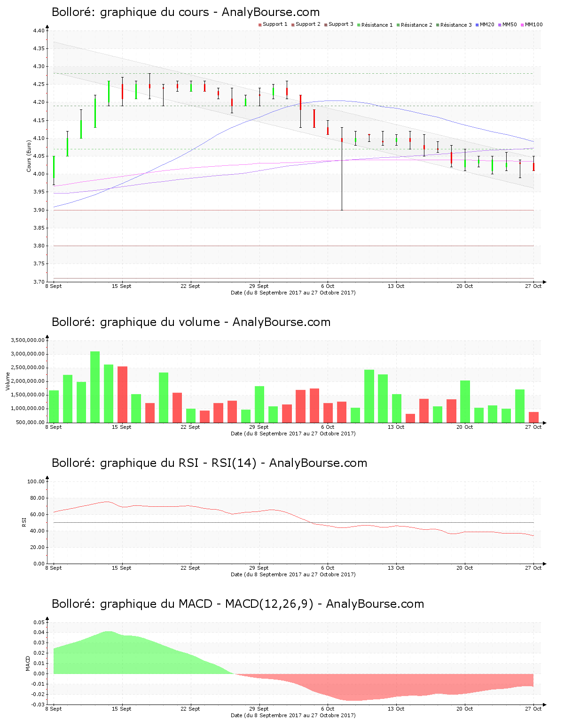Click the title "graphique du MACD - MACD(12,26,9)"
Viewport: 564px width, 728px height.
207,604
